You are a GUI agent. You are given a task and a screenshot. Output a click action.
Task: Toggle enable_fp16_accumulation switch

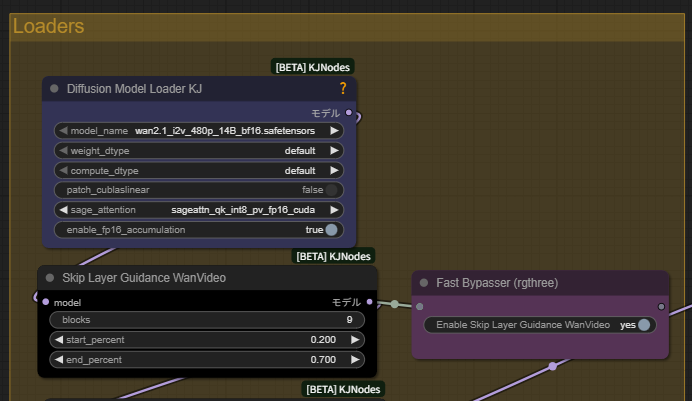[x=331, y=230]
